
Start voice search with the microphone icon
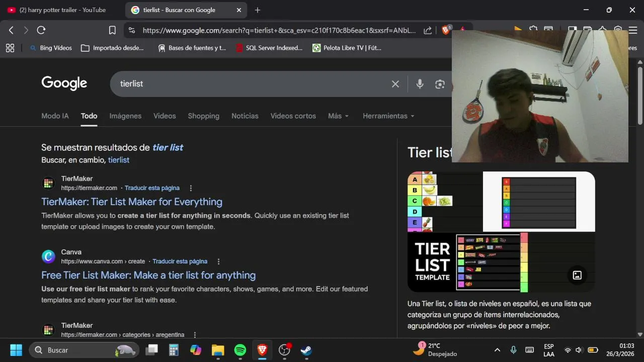(420, 84)
